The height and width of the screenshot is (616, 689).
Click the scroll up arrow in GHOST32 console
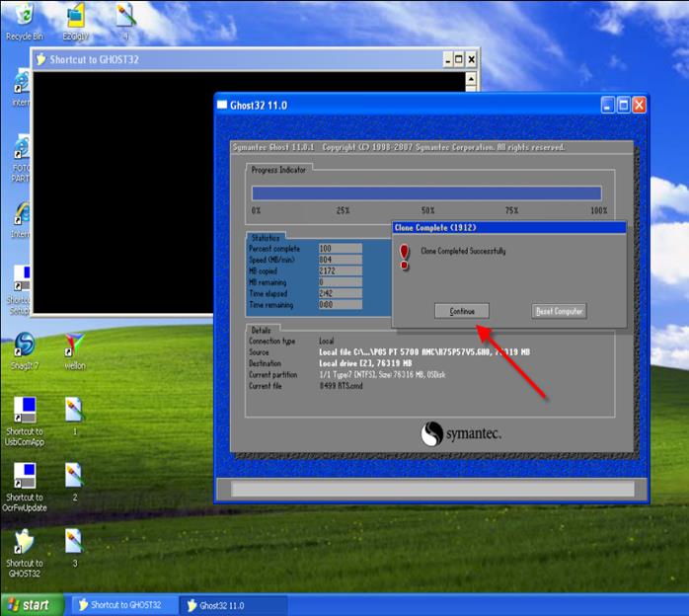(x=471, y=79)
